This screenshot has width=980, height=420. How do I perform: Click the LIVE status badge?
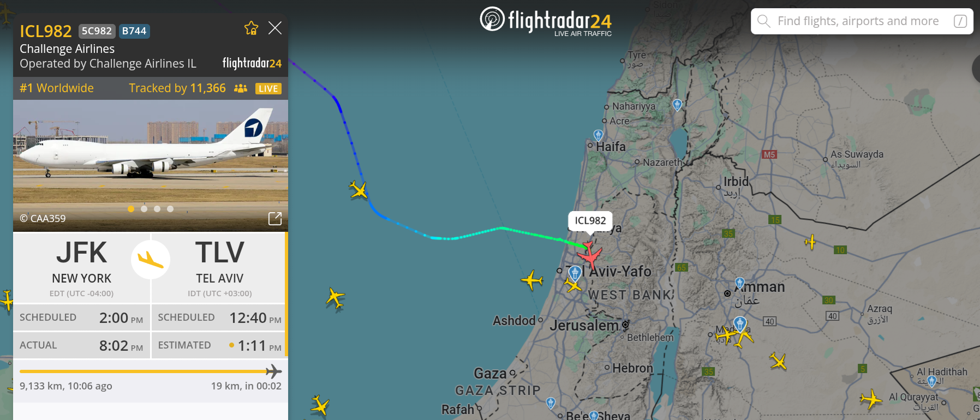coord(268,88)
